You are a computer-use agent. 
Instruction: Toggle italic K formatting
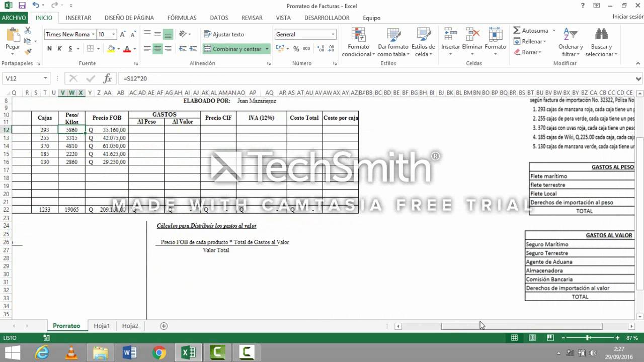pos(59,49)
